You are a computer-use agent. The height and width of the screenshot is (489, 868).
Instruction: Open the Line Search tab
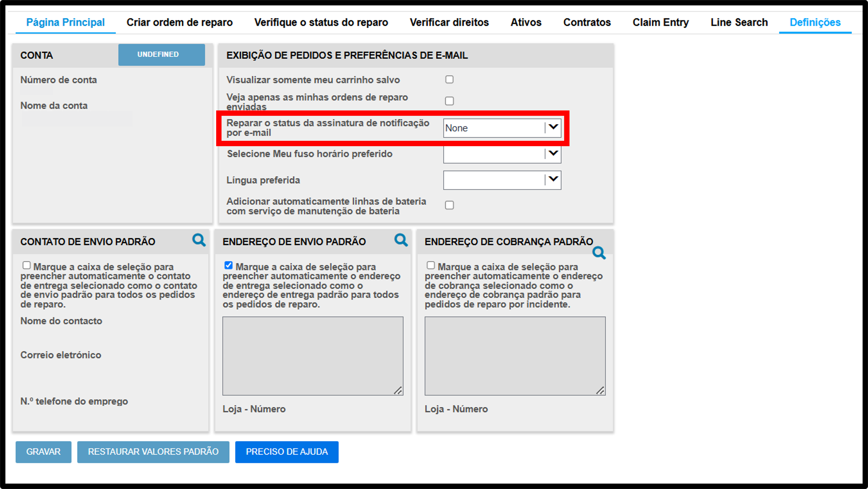click(739, 22)
